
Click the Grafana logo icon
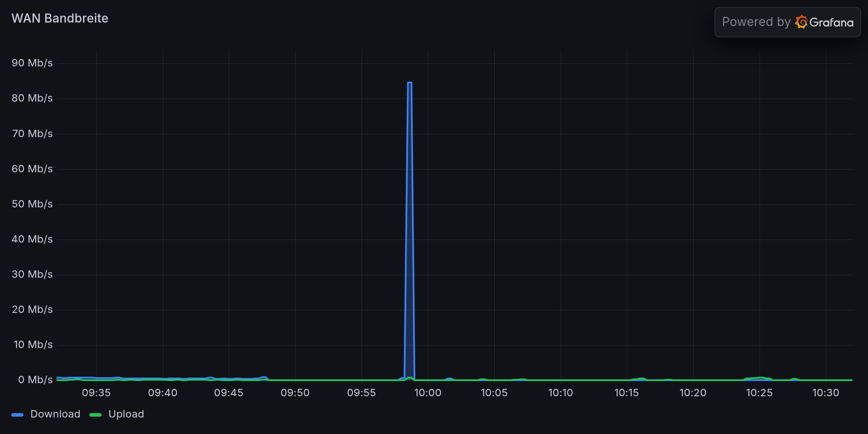801,22
